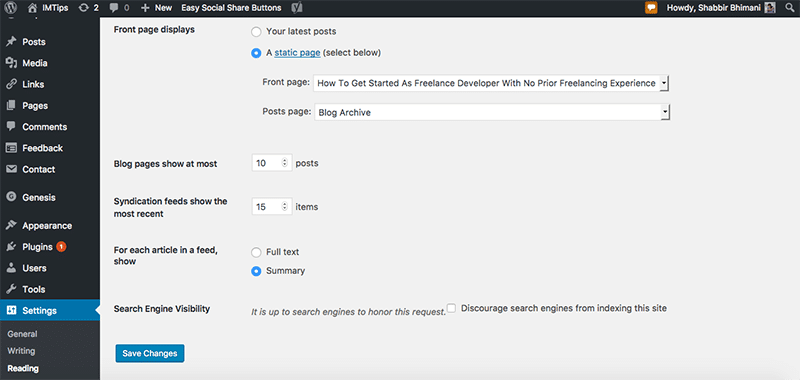Click the Media sidebar icon
This screenshot has height=380, width=800.
pyautogui.click(x=11, y=63)
